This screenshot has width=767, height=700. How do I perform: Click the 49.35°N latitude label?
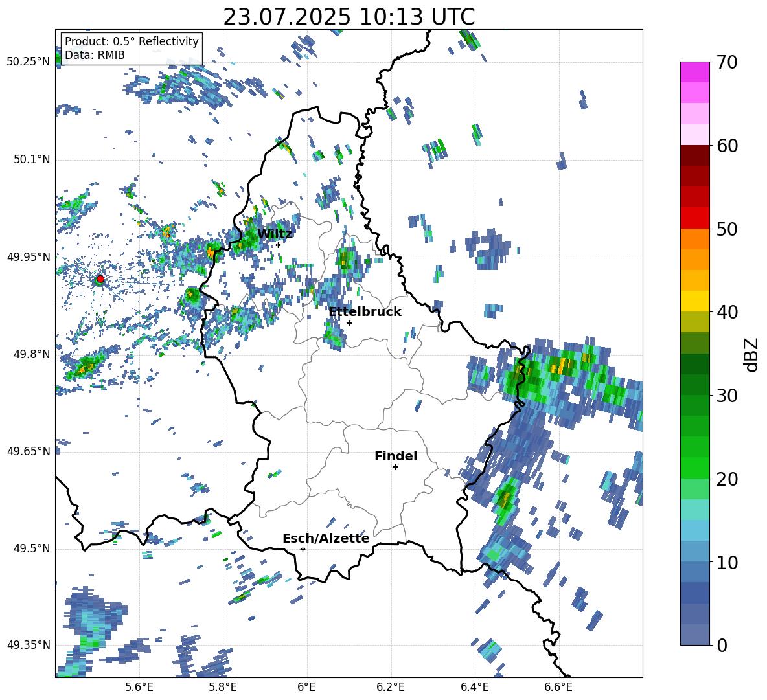[29, 645]
